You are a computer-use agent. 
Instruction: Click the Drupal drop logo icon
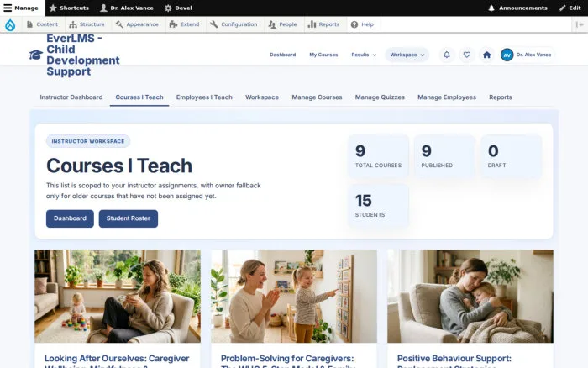click(x=10, y=24)
